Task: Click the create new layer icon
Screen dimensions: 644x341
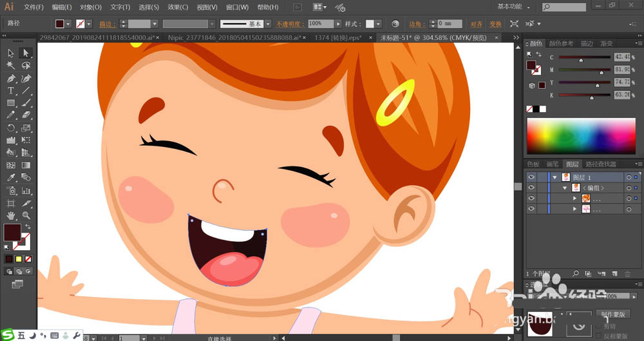Action: click(615, 273)
